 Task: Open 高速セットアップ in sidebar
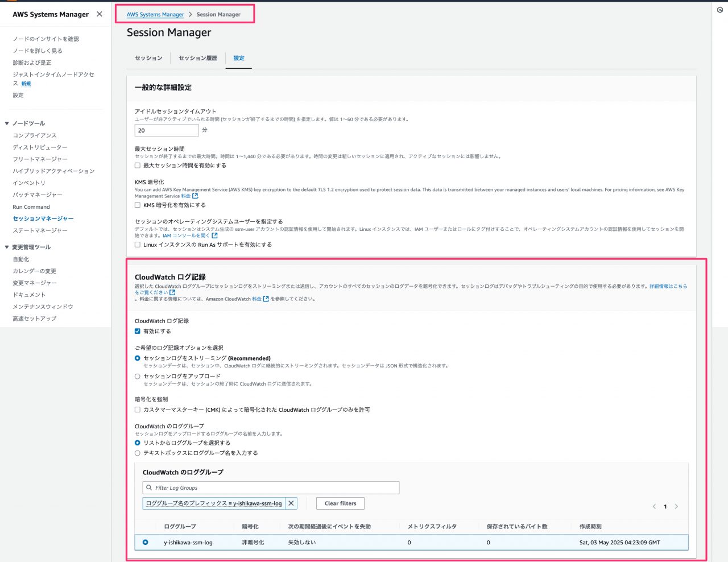34,319
